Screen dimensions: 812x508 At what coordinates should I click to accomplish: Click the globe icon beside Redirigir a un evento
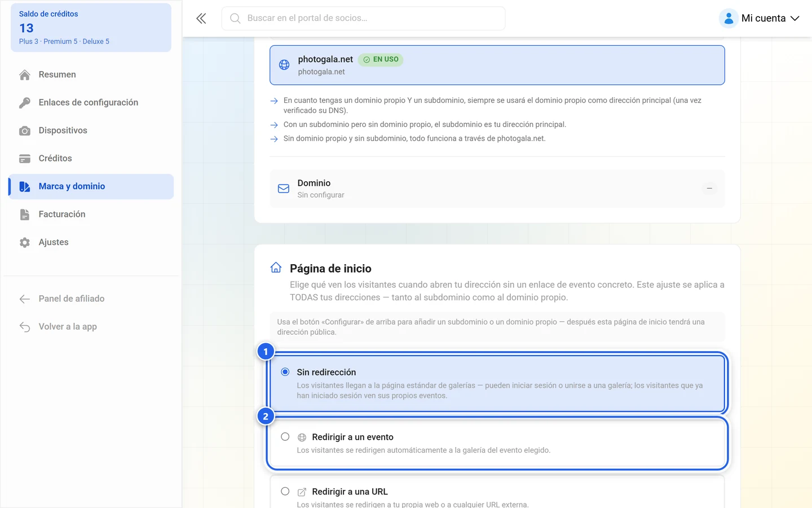[x=302, y=437]
